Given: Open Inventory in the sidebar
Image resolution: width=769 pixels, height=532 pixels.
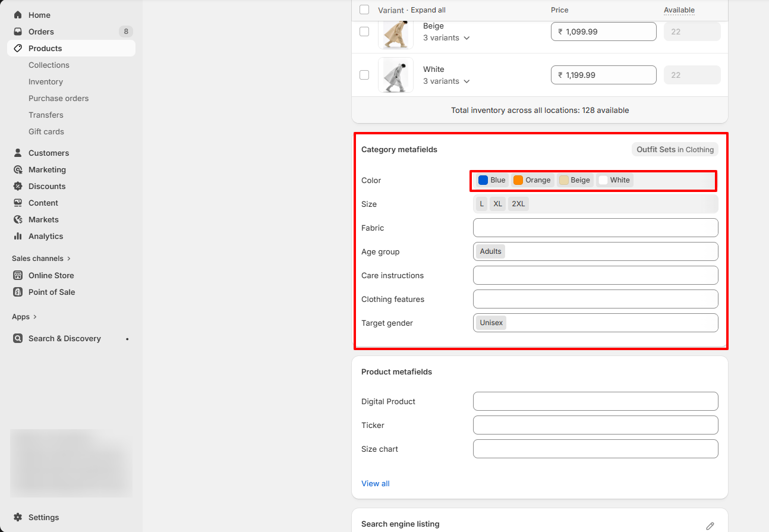Looking at the screenshot, I should (x=46, y=81).
